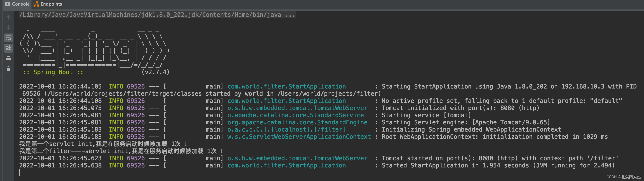Click the 'Starting service [Tomcat]' message

coord(426,115)
